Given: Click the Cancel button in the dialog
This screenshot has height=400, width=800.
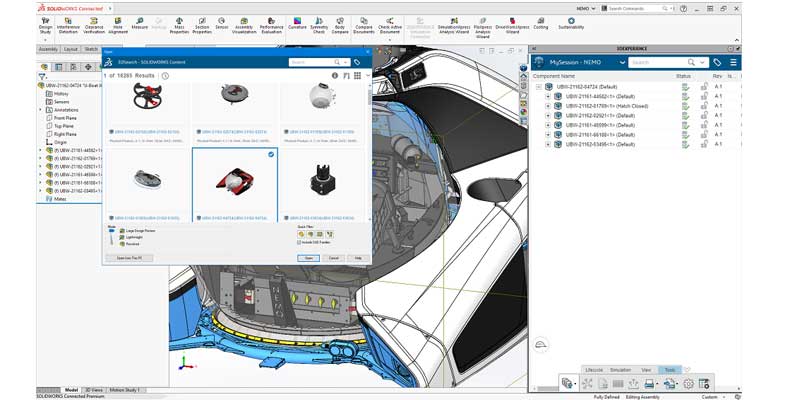Looking at the screenshot, I should click(x=336, y=258).
